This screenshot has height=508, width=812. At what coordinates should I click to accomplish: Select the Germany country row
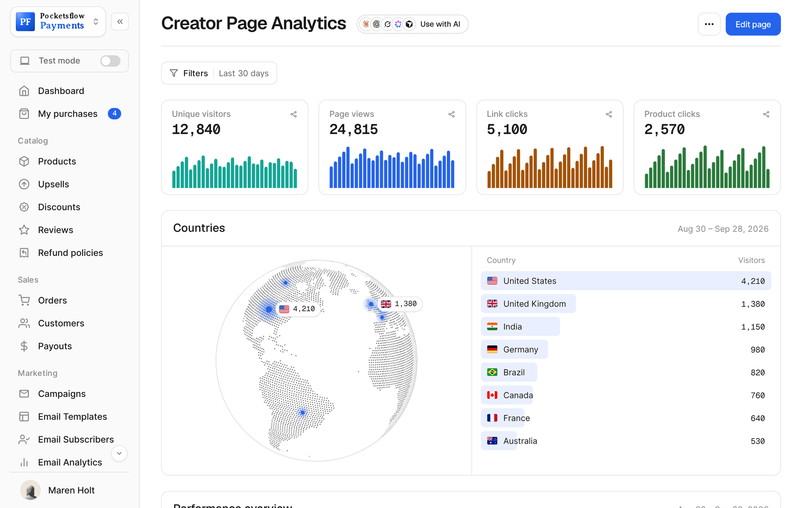tap(626, 350)
